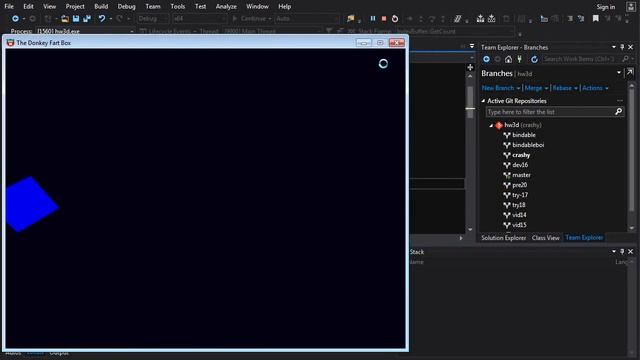Open the Tools menu
640x360 pixels.
[178, 7]
